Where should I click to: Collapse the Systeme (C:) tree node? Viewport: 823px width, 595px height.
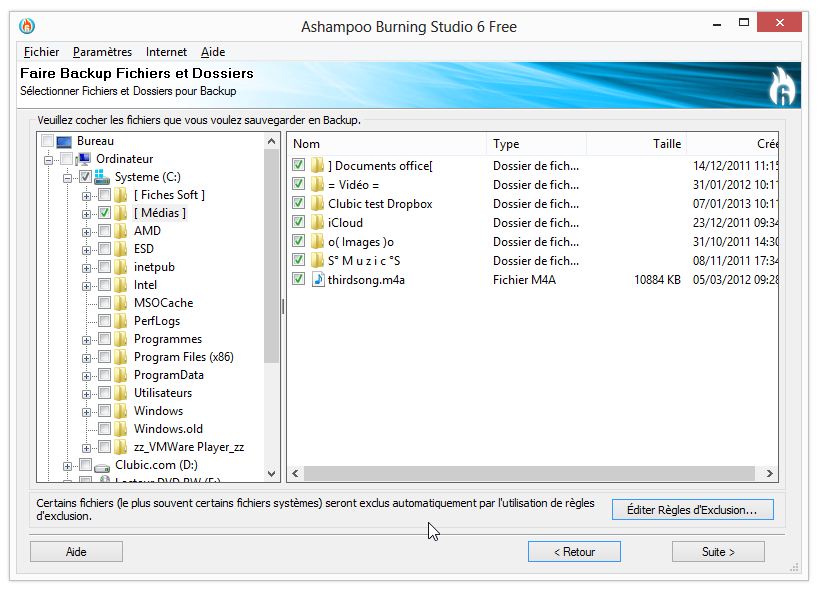coord(67,178)
